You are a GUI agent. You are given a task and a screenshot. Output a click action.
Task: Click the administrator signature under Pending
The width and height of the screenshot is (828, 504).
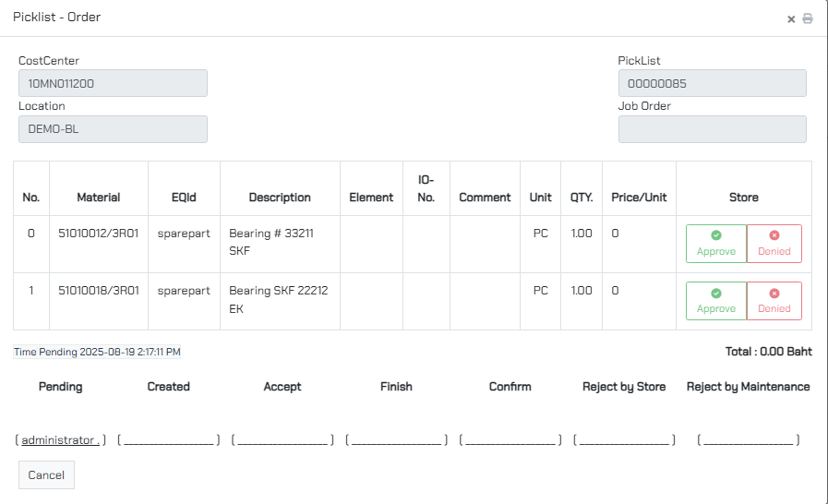(60, 440)
